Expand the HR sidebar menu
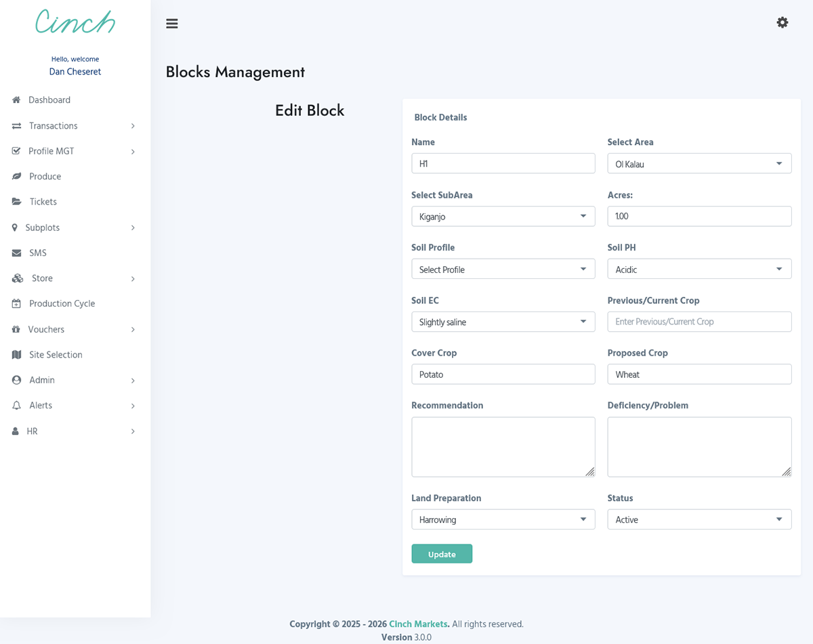This screenshot has width=813, height=644. coord(33,431)
